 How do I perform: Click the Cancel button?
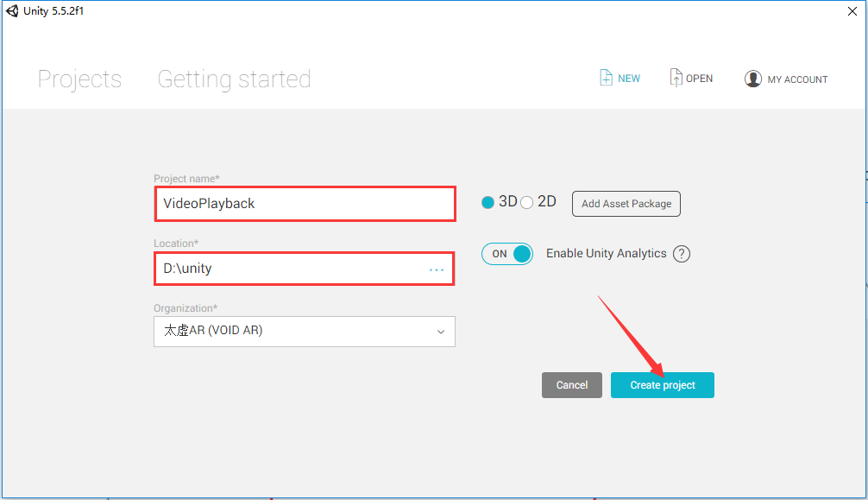(572, 384)
